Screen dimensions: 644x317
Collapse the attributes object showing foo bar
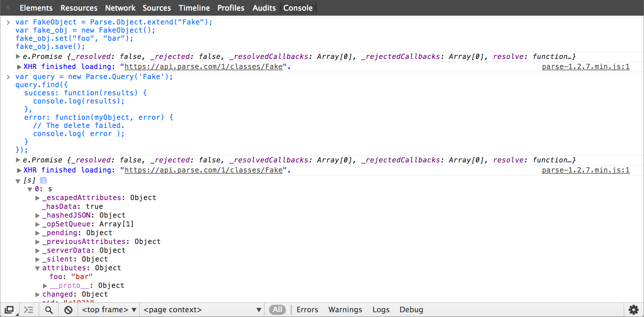pyautogui.click(x=37, y=268)
